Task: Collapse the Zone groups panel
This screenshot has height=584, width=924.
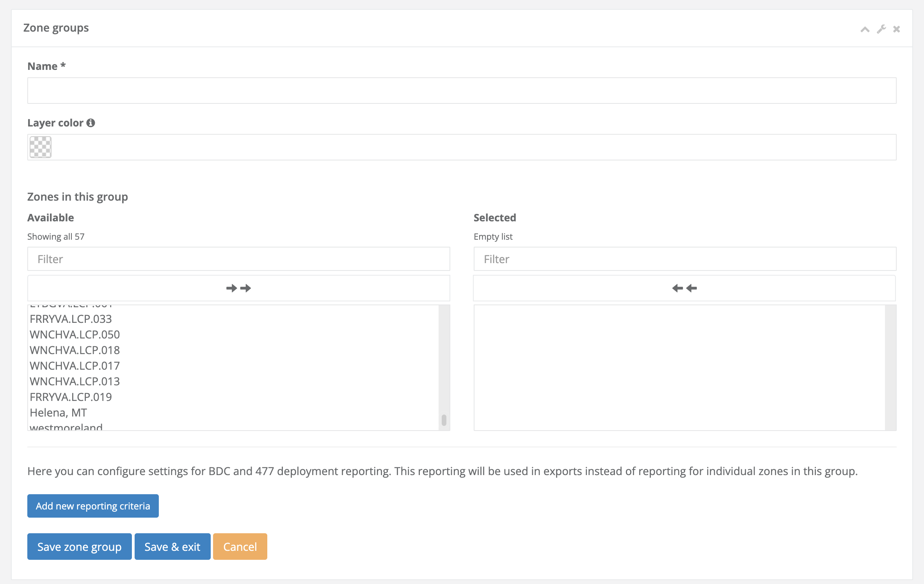Action: [865, 29]
